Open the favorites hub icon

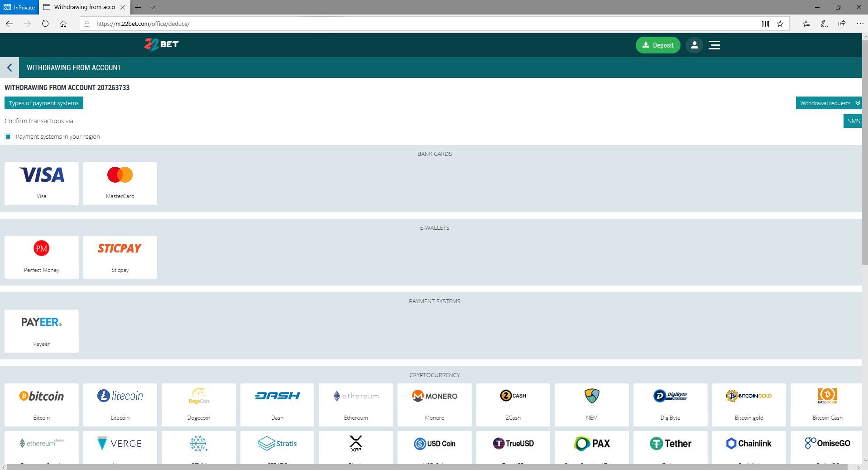coord(806,24)
